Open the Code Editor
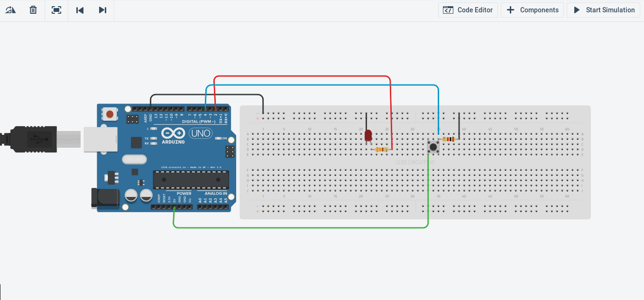The height and width of the screenshot is (300, 644). 468,10
